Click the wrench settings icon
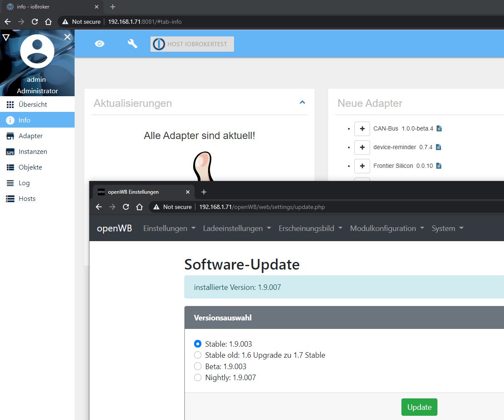This screenshot has height=420, width=504. tap(133, 44)
